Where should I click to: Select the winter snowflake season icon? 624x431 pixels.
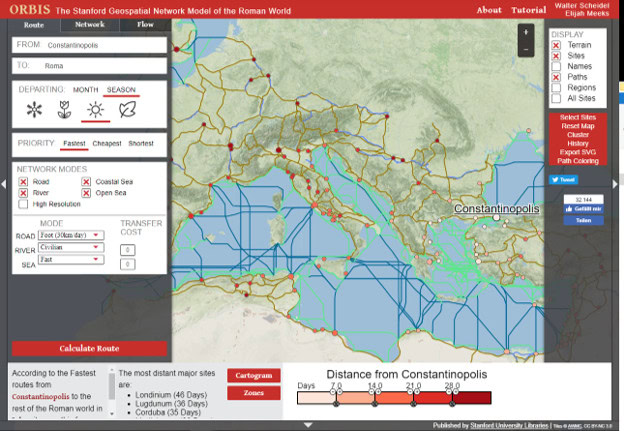[x=34, y=110]
